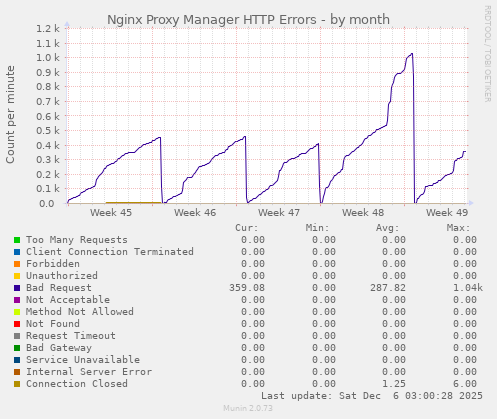Click the Bad Request current value 359.08

(x=247, y=288)
